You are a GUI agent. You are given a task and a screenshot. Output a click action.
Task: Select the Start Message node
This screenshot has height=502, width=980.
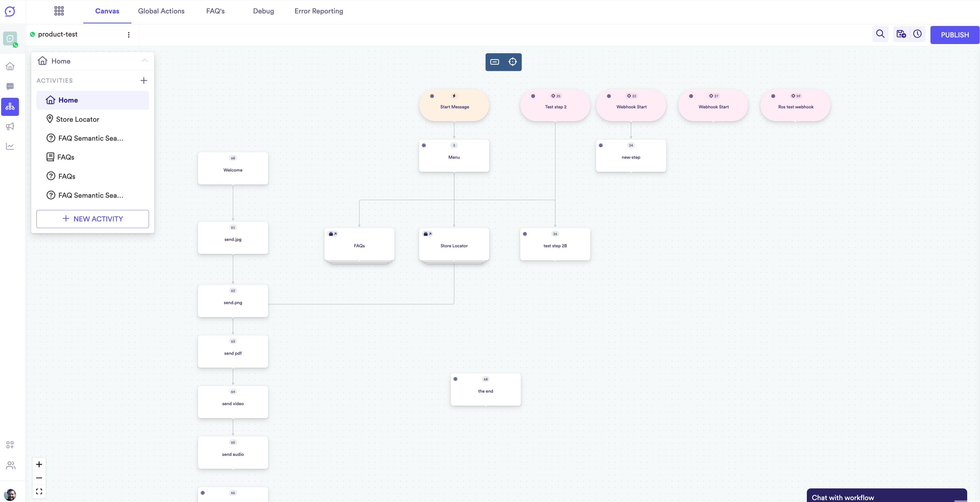[x=454, y=106]
